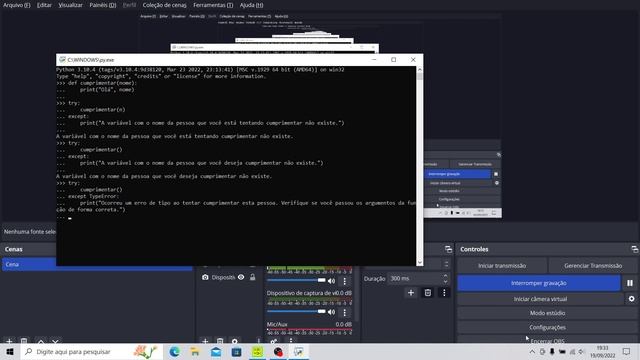Open transition type dropdown above Duração

[x=446, y=264]
